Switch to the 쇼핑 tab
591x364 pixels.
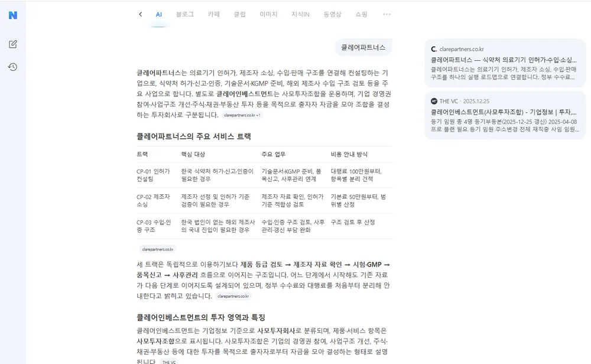pos(361,14)
